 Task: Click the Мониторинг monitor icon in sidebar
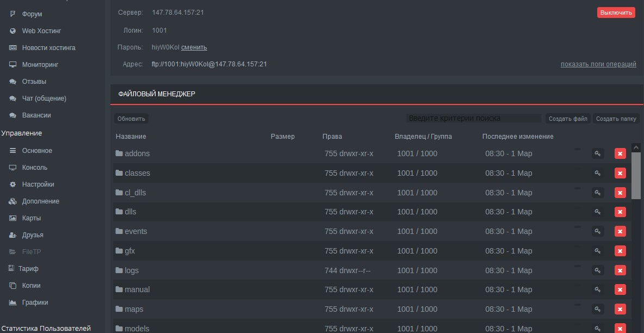point(13,65)
